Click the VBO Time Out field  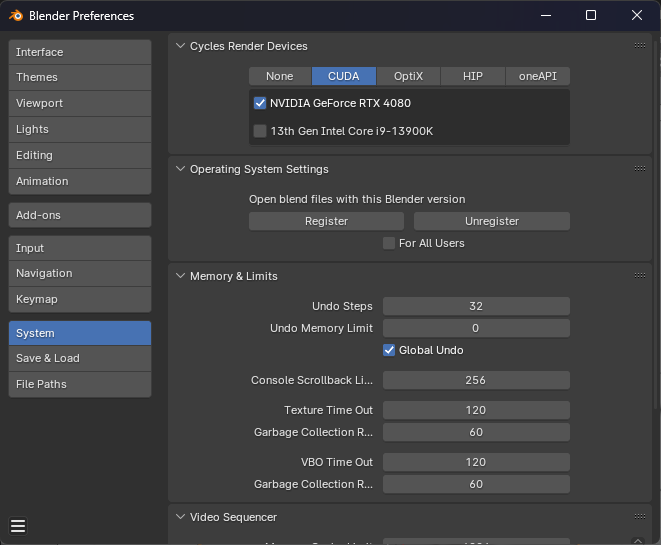(476, 462)
